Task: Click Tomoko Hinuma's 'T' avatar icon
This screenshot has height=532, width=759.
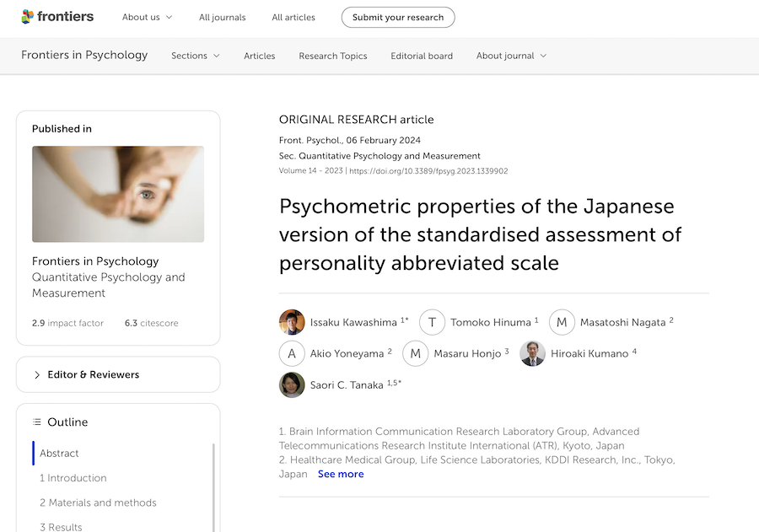Action: click(432, 322)
